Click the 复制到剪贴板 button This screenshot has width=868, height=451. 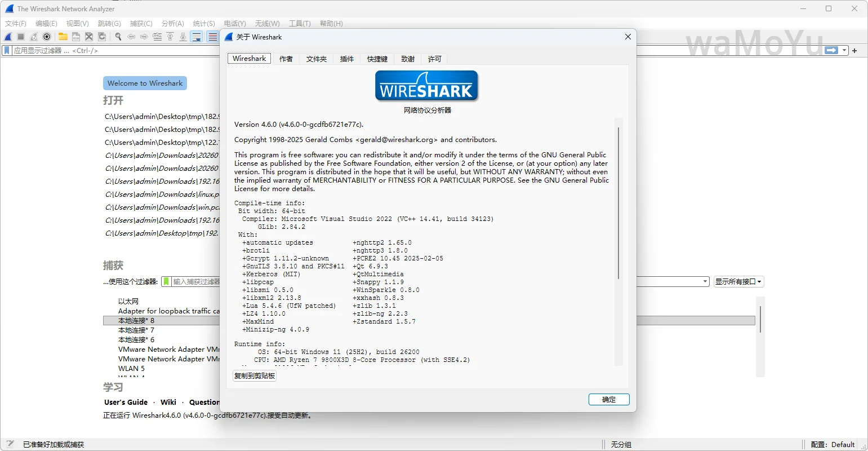pyautogui.click(x=255, y=376)
